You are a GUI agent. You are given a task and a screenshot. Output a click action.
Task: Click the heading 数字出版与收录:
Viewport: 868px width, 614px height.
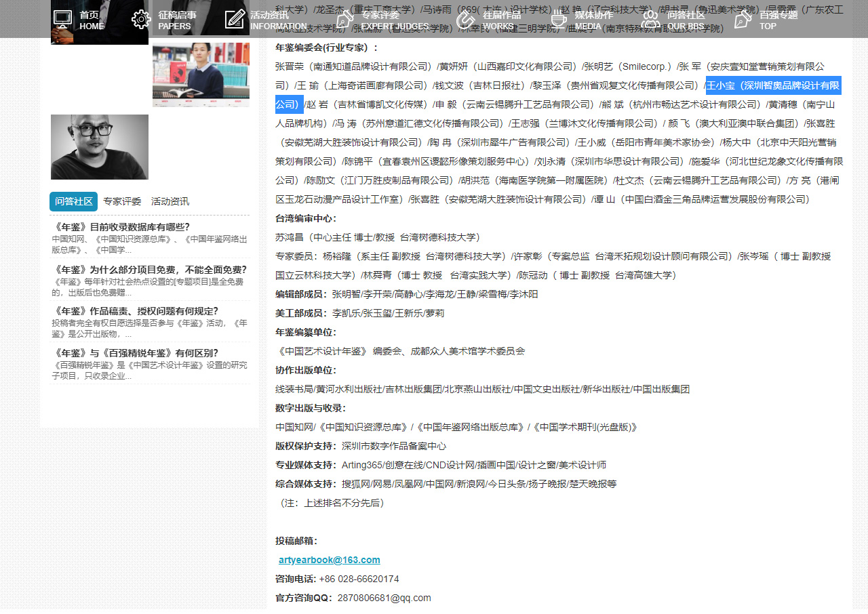point(311,408)
